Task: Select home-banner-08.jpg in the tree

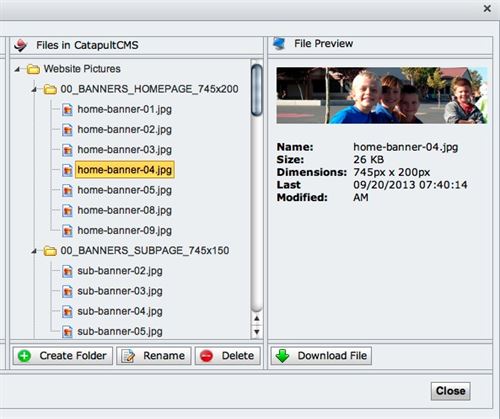Action: pyautogui.click(x=125, y=210)
